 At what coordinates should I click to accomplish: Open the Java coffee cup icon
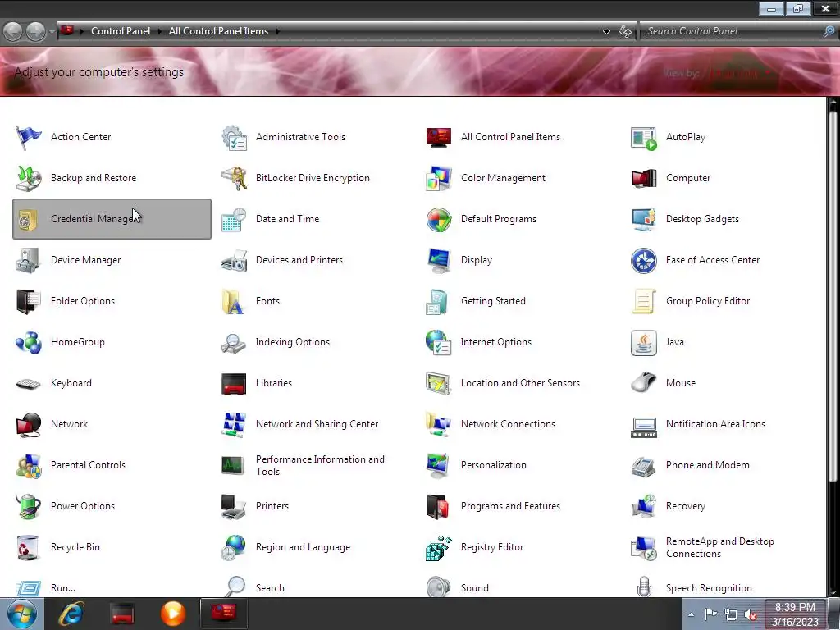pos(643,342)
